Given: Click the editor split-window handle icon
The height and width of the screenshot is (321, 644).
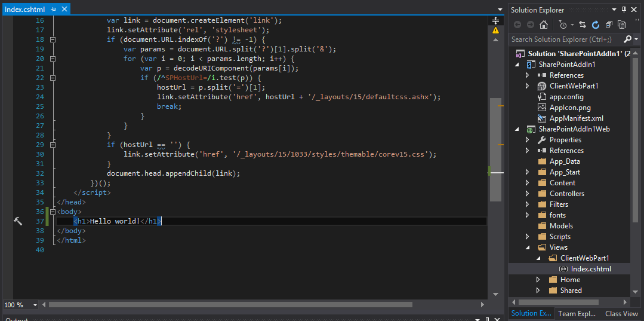Looking at the screenshot, I should (x=496, y=20).
